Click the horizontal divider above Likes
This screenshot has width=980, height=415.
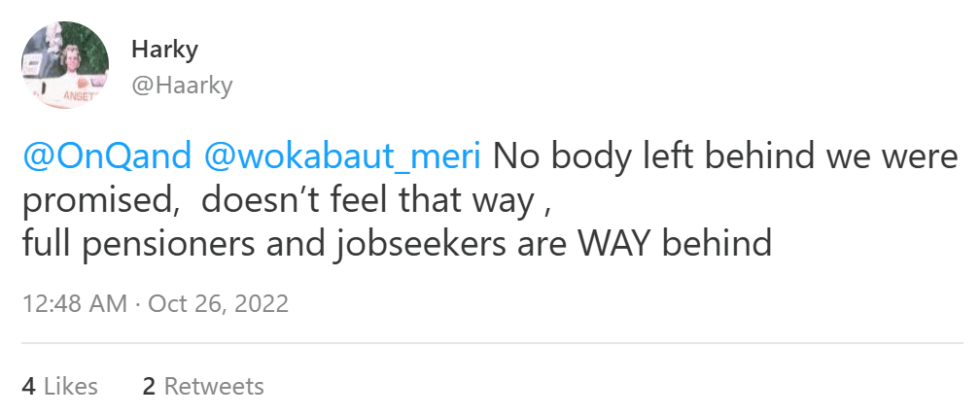490,343
